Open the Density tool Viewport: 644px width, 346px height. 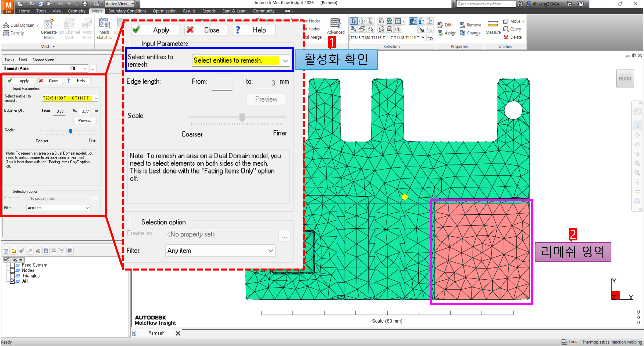pyautogui.click(x=14, y=33)
